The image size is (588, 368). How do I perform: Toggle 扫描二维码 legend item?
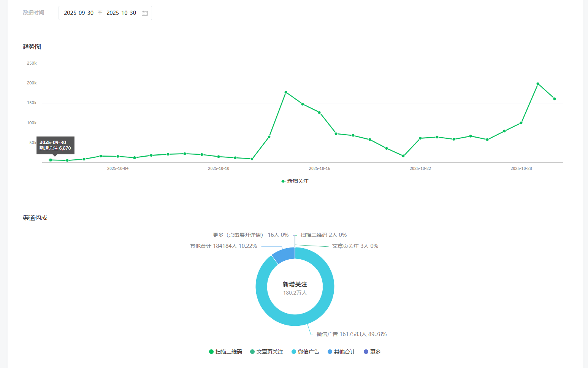(225, 352)
